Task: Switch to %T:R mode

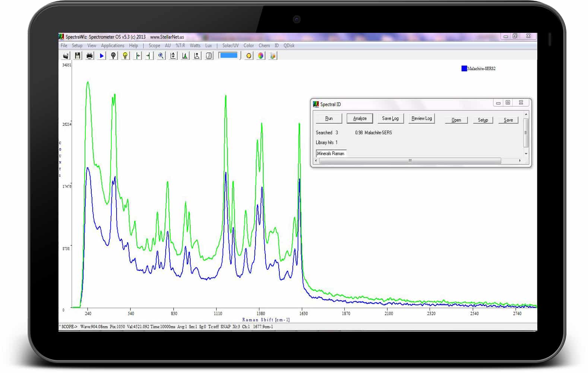Action: pyautogui.click(x=180, y=46)
